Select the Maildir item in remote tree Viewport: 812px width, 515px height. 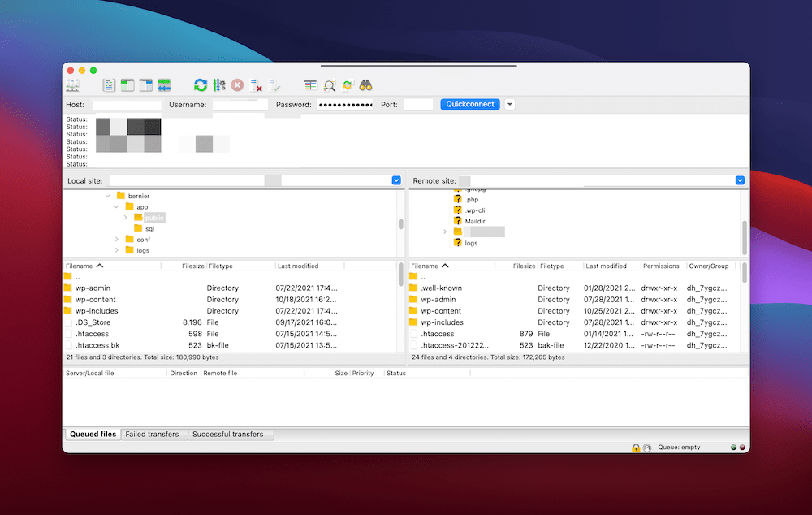(x=475, y=221)
